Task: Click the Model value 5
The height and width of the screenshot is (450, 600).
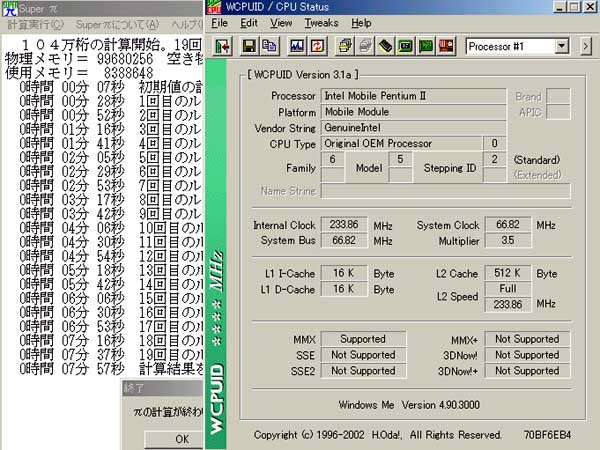Action: pos(400,159)
